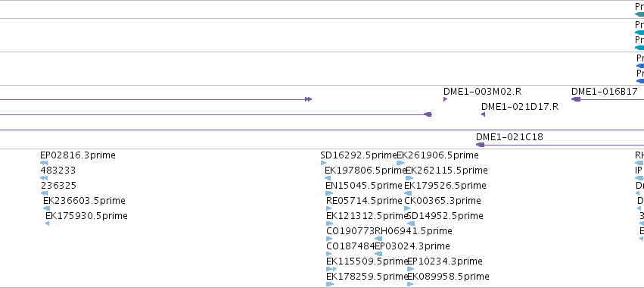
Task: Open the CO187484 label
Action: 350,246
